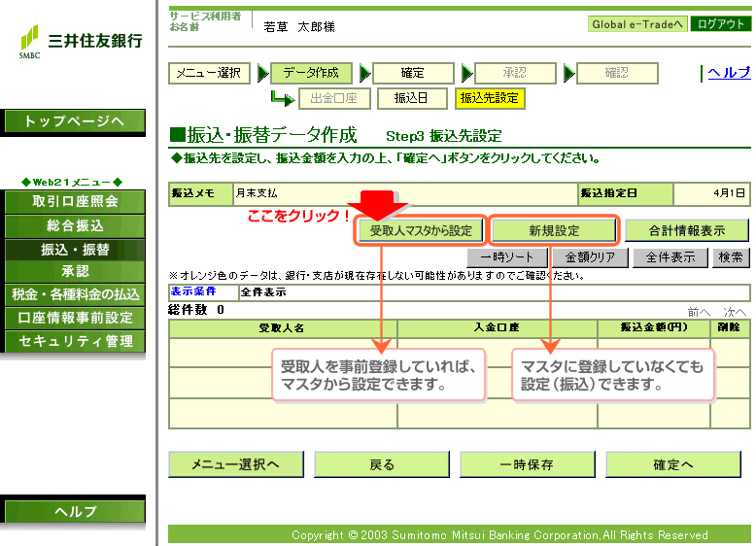Go to Global e-Trade
The width and height of the screenshot is (756, 546).
[x=637, y=24]
